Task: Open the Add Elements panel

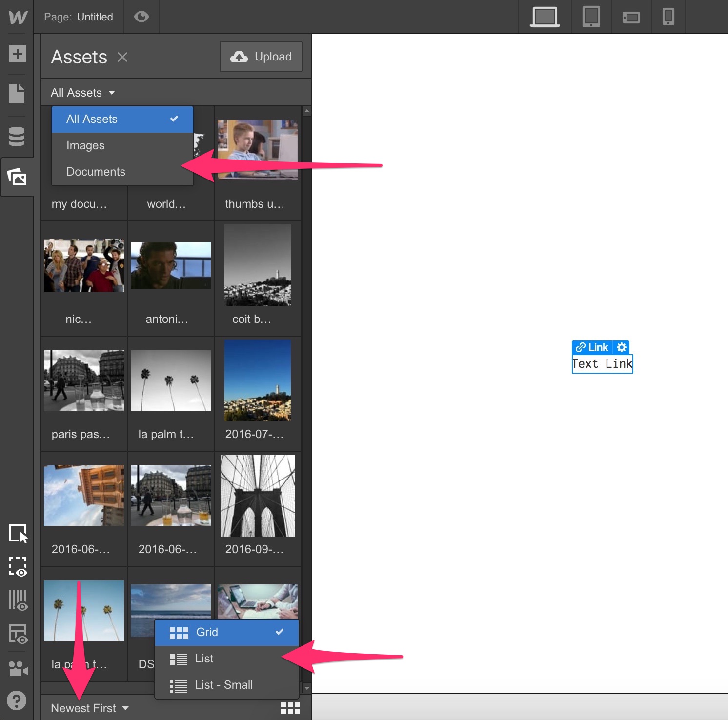Action: (17, 54)
